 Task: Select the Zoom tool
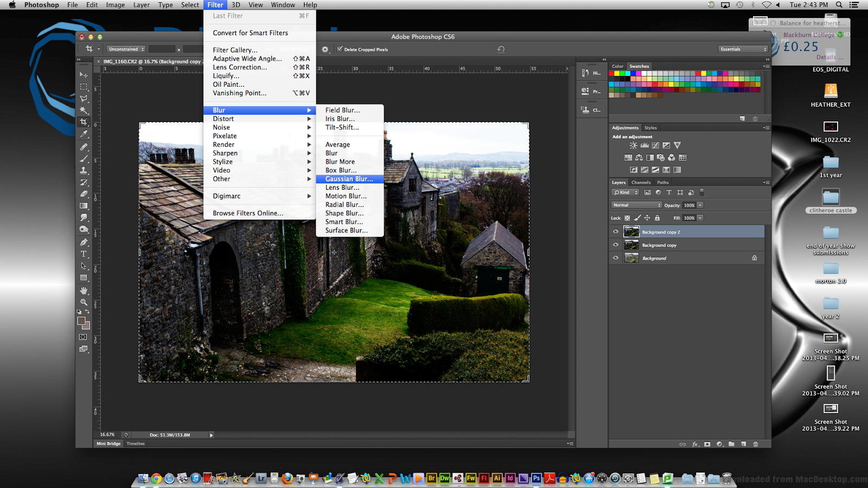coord(84,301)
